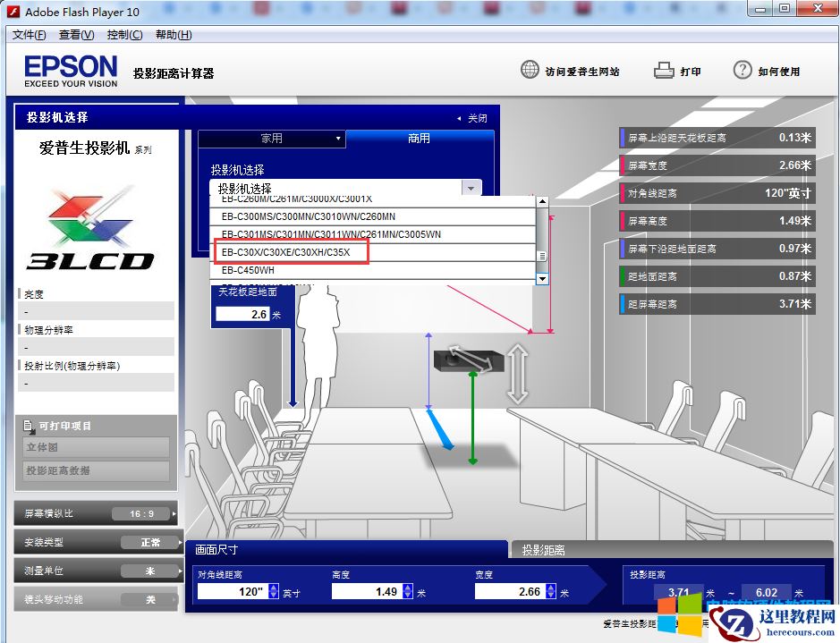This screenshot has height=643, width=840.
Task: Click the EPSON logo
Action: pyautogui.click(x=70, y=70)
